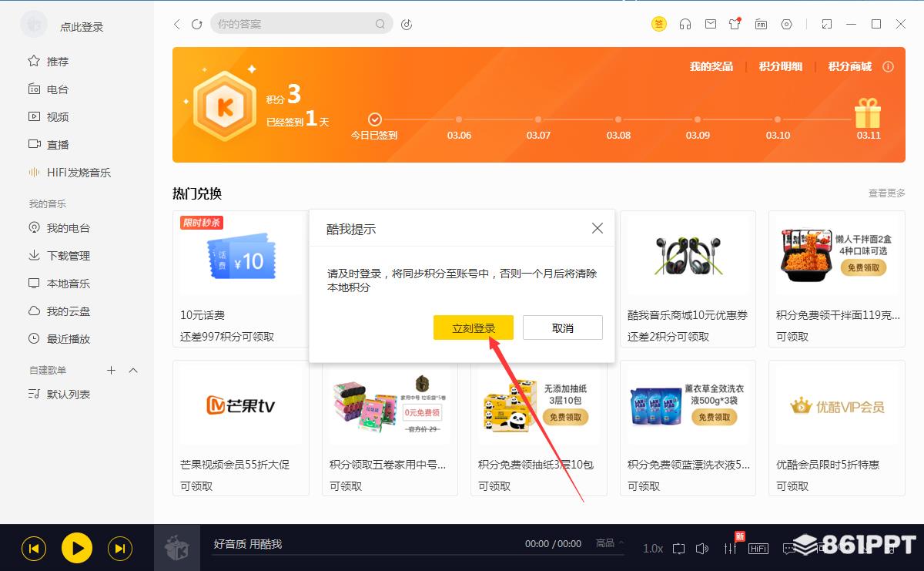This screenshot has width=924, height=571.
Task: Click 查看更多 link
Action: pyautogui.click(x=887, y=193)
